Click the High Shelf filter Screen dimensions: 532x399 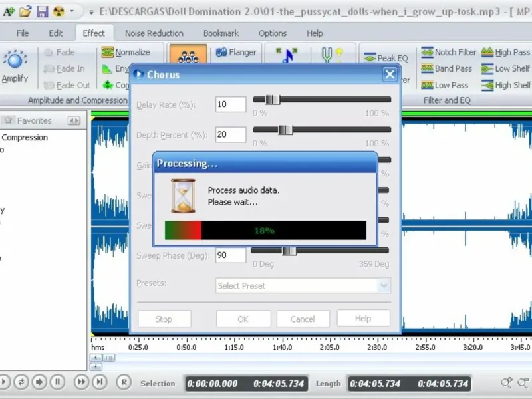pos(506,86)
